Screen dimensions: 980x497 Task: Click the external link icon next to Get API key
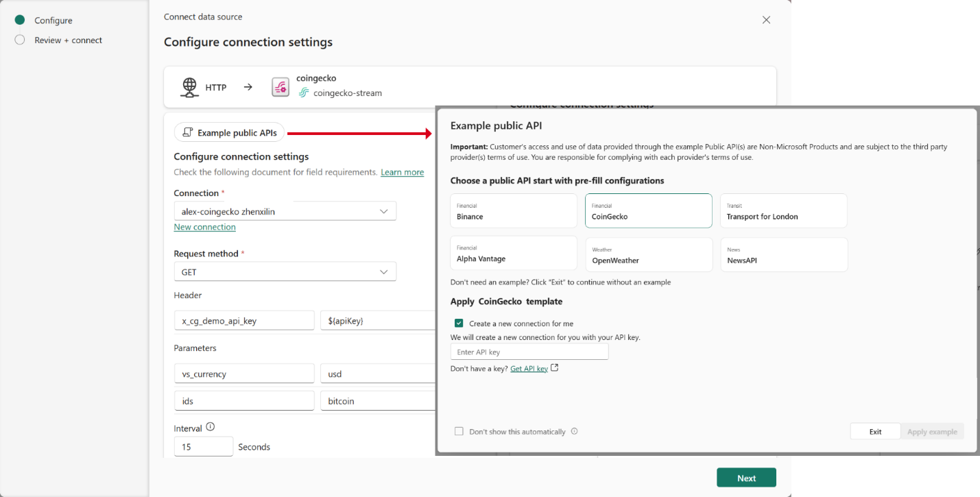click(x=554, y=368)
